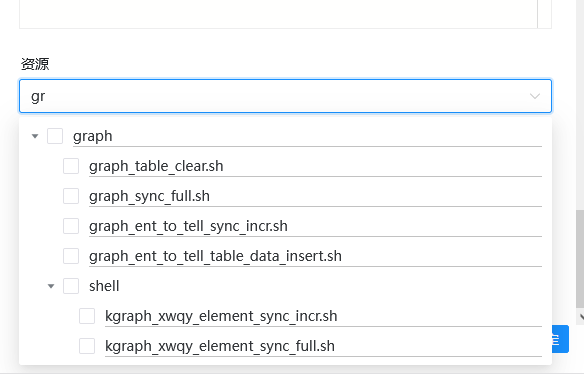Collapse the graph folder tree arrow
Viewport: 584px width, 377px height.
click(x=35, y=136)
